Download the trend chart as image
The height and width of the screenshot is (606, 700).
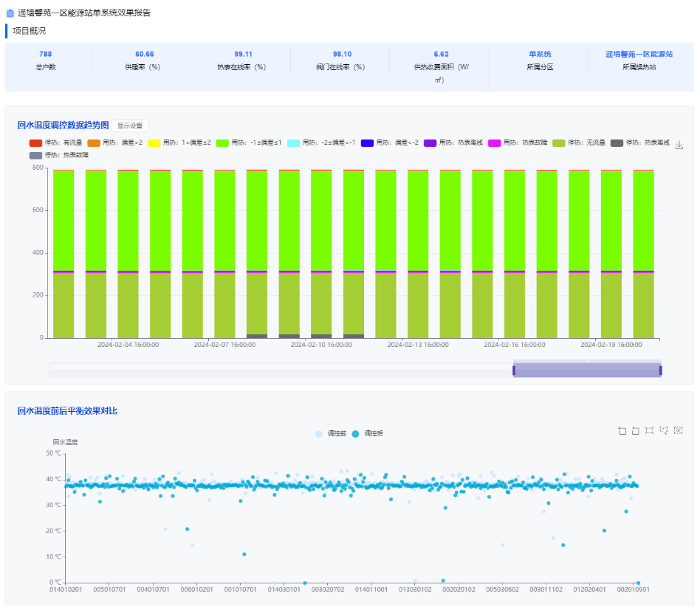point(679,145)
